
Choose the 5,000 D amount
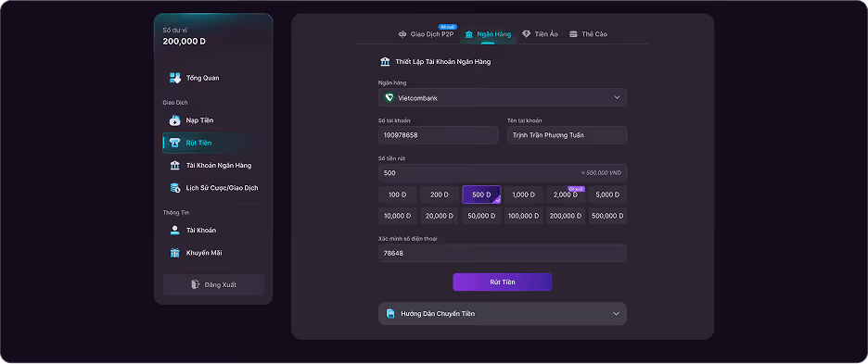click(607, 195)
